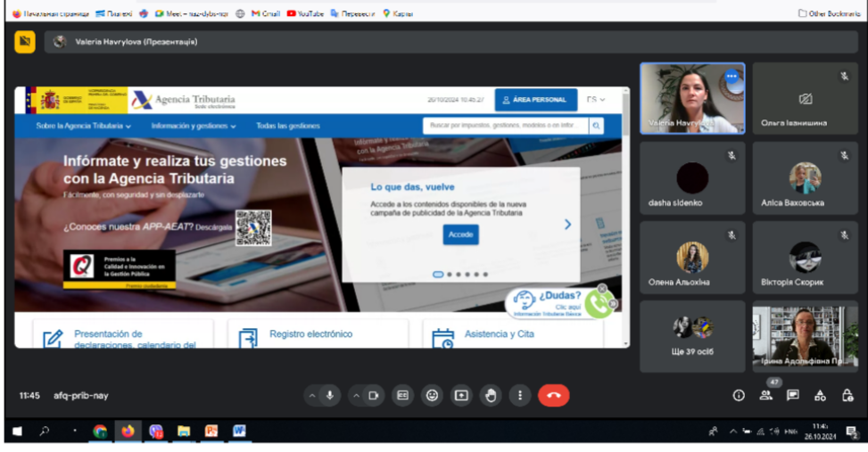This screenshot has height=452, width=868.
Task: Open the YouTube bookmark
Action: pos(305,14)
